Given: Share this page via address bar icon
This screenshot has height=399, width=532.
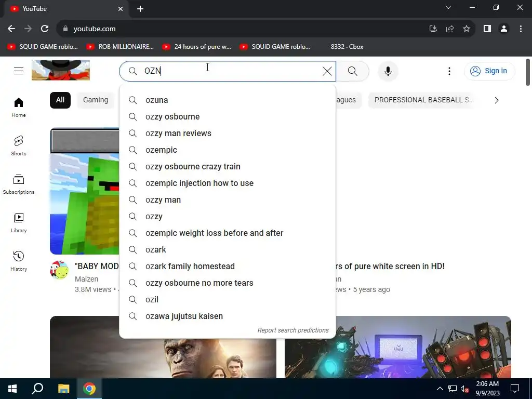Looking at the screenshot, I should (450, 29).
